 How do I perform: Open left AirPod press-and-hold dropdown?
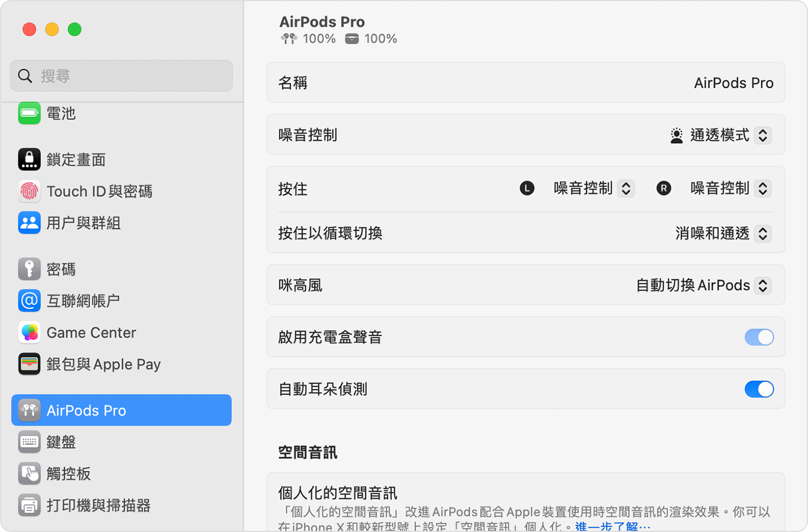[626, 188]
